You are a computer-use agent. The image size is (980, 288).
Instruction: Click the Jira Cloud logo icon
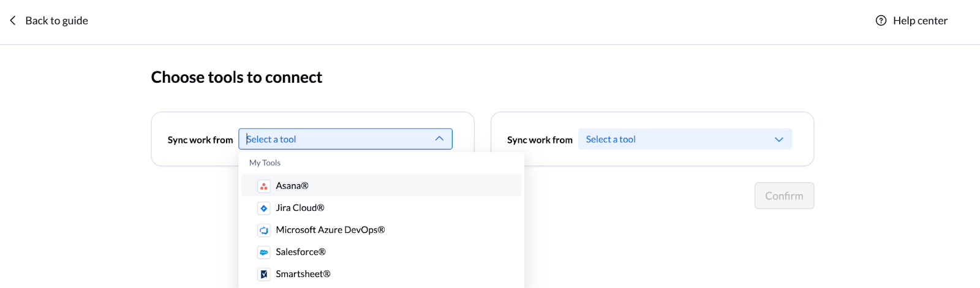[x=264, y=208]
